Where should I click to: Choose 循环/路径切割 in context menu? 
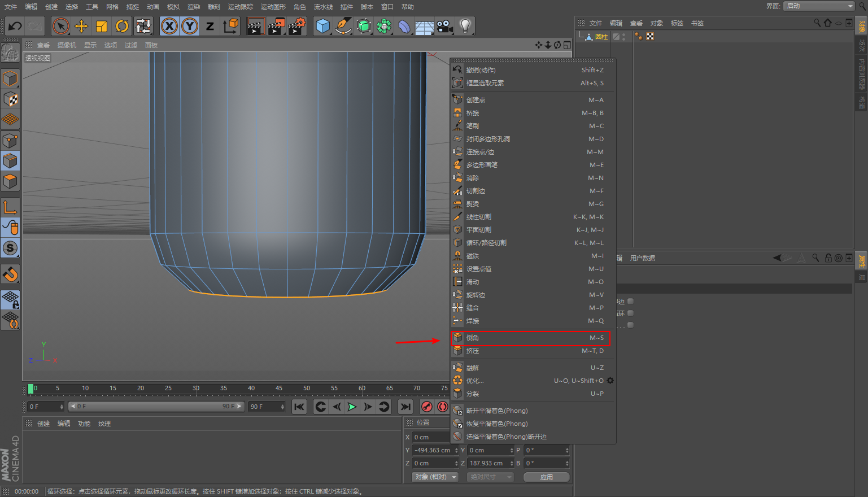tap(530, 243)
